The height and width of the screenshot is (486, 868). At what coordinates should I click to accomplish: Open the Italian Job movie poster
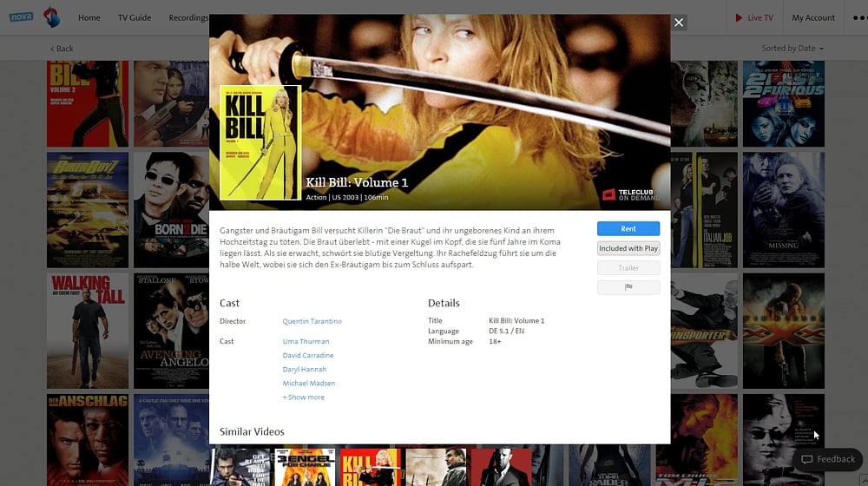(x=704, y=210)
